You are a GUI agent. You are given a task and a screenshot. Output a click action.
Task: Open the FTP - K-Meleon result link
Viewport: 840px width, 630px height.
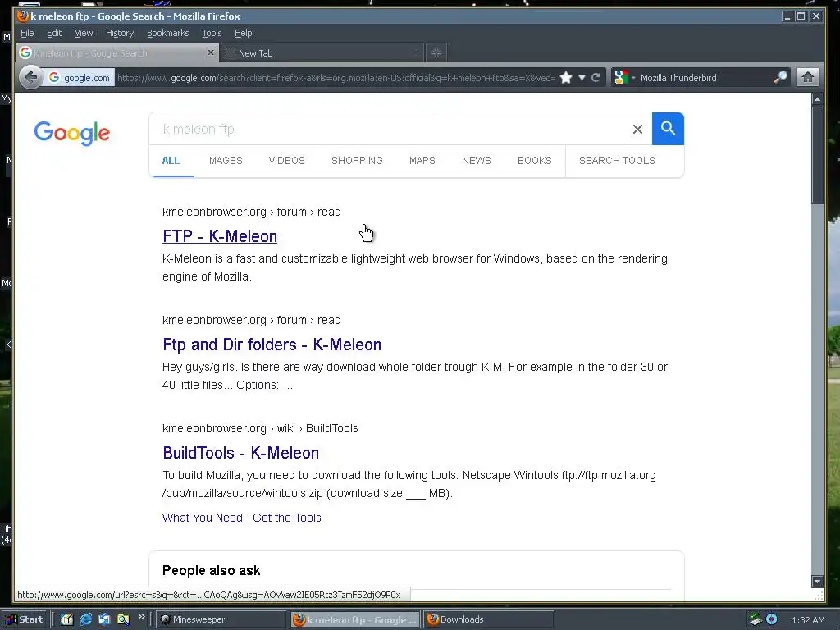click(x=220, y=236)
